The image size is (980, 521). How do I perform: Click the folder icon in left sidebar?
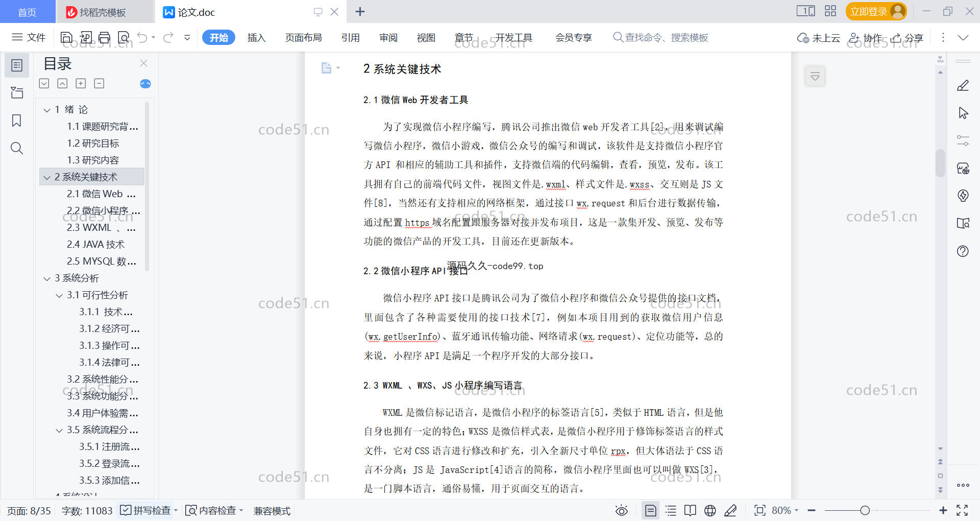pyautogui.click(x=17, y=92)
